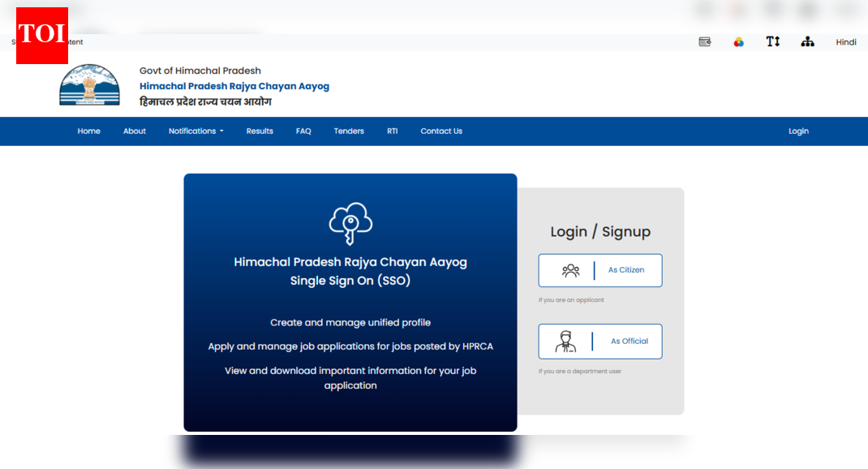Click Contact Us in the navbar
Viewport: 868px width, 469px height.
[x=441, y=131]
